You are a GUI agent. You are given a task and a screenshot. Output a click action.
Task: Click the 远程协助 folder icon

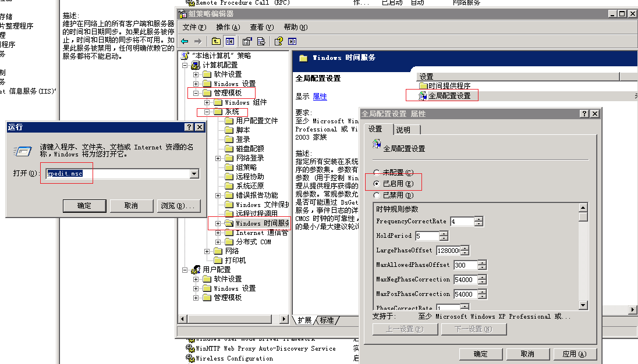click(229, 177)
